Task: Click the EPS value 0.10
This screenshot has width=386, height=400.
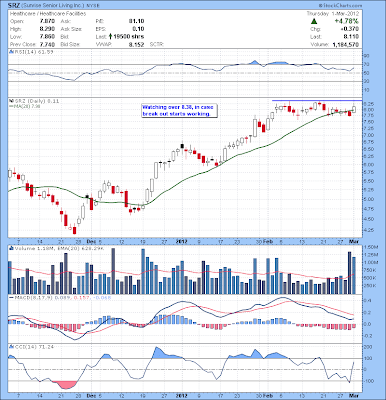Action: [x=139, y=29]
